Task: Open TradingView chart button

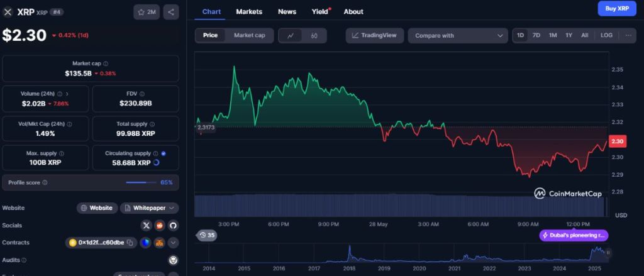Action: tap(375, 35)
